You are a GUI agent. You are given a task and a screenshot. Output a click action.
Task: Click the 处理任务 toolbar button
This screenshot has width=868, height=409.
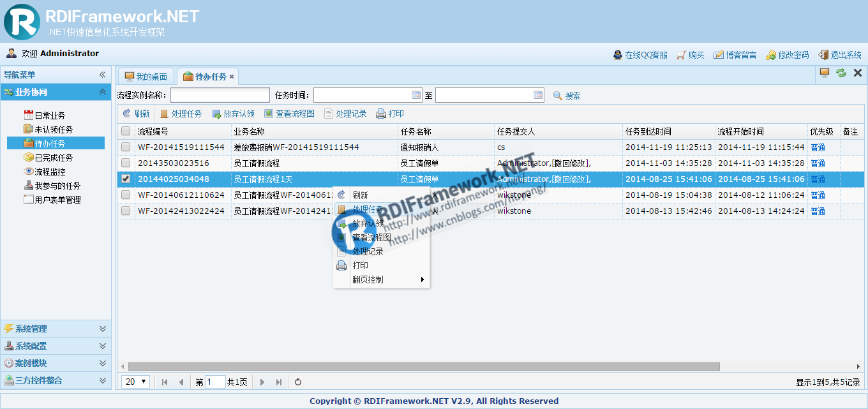click(x=181, y=114)
